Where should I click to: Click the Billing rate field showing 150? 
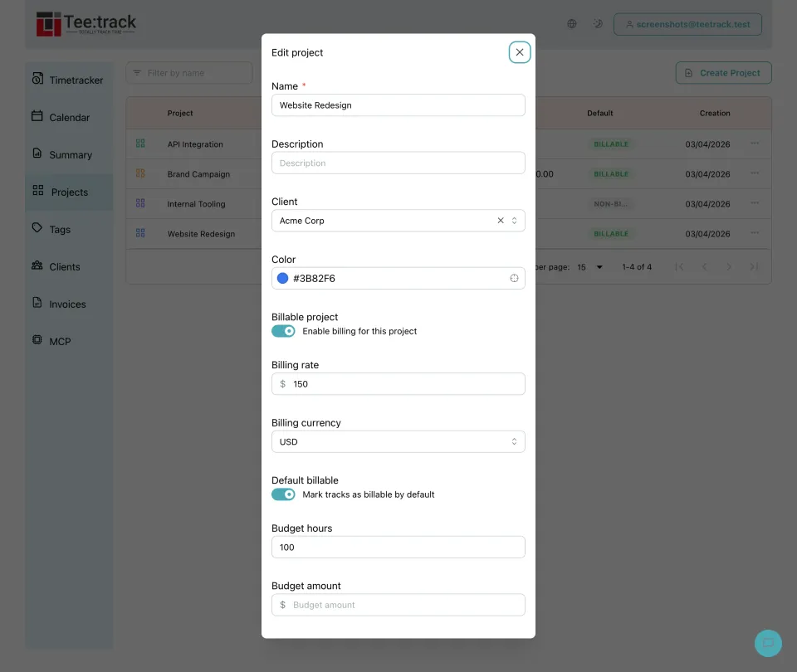[398, 384]
